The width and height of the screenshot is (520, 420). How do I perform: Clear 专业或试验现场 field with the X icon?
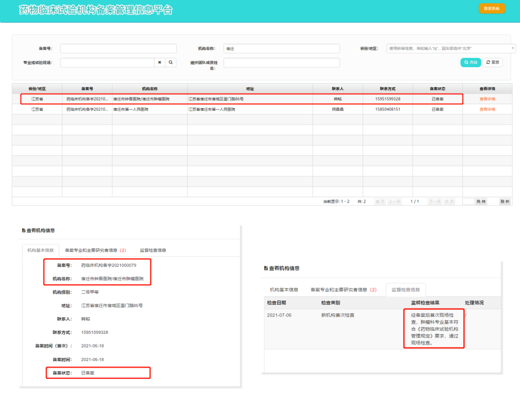159,63
